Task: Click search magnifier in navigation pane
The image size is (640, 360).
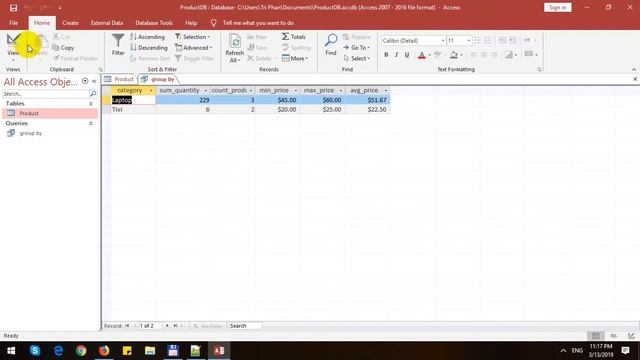Action: point(93,94)
